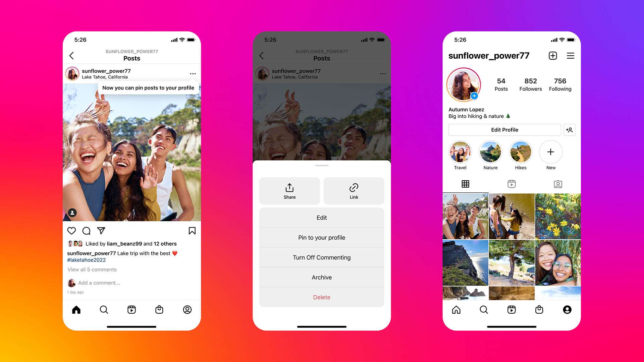The height and width of the screenshot is (362, 644).
Task: Tap the comment bubble icon
Action: (86, 231)
